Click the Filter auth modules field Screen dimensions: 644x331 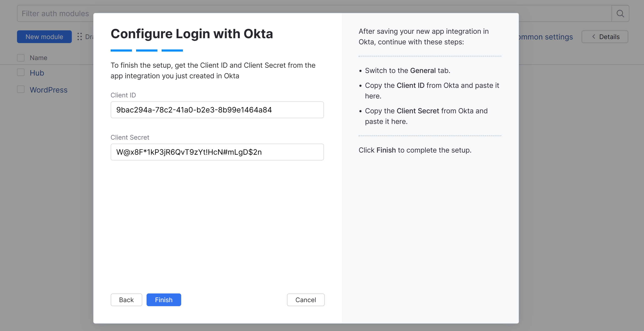(55, 14)
